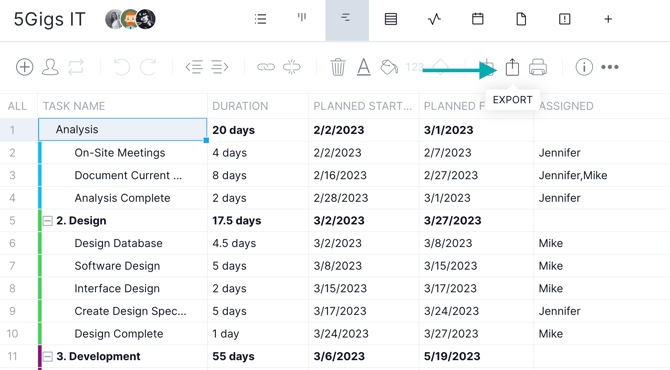Open the more options ellipsis menu
Screen dimensions: 670x370
[610, 67]
